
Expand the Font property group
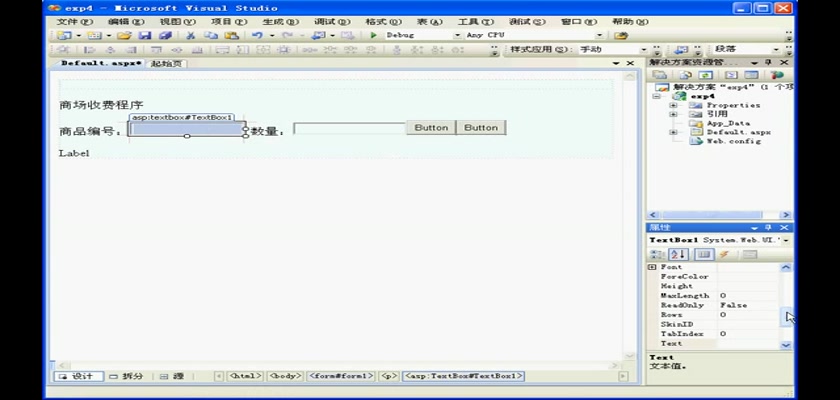[653, 268]
